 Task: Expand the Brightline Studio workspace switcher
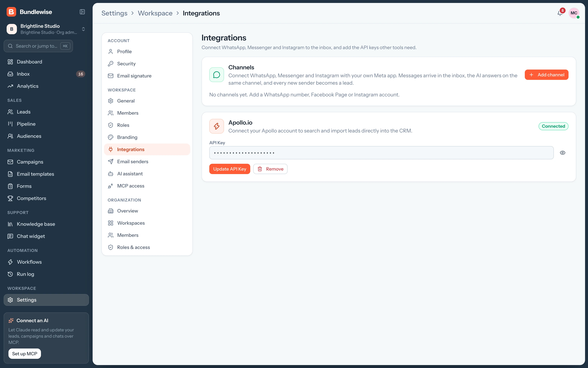(x=46, y=29)
